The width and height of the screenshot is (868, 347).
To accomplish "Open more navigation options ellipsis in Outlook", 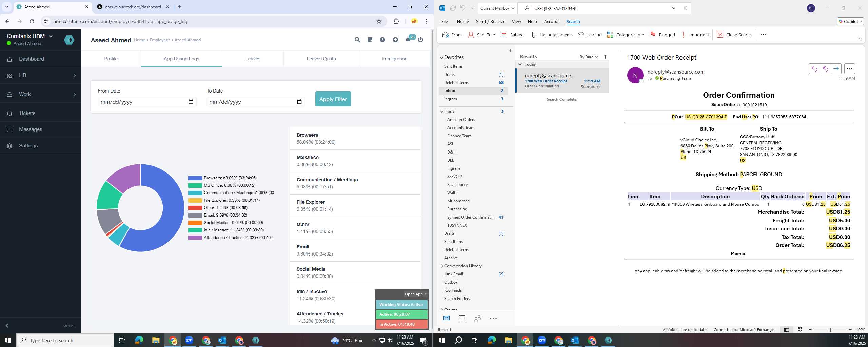I will coord(493,318).
